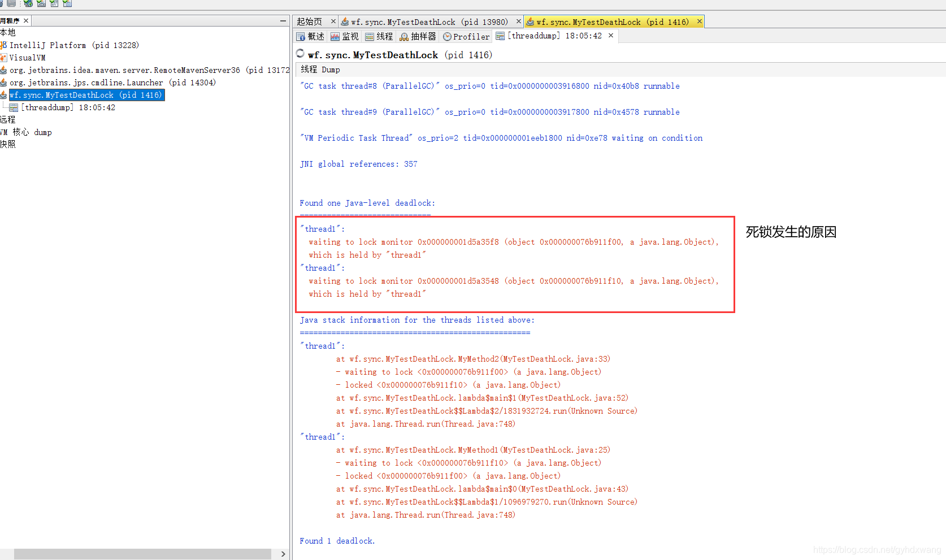
Task: Click 'Found one Java-level deadlock:' line
Action: coord(367,203)
